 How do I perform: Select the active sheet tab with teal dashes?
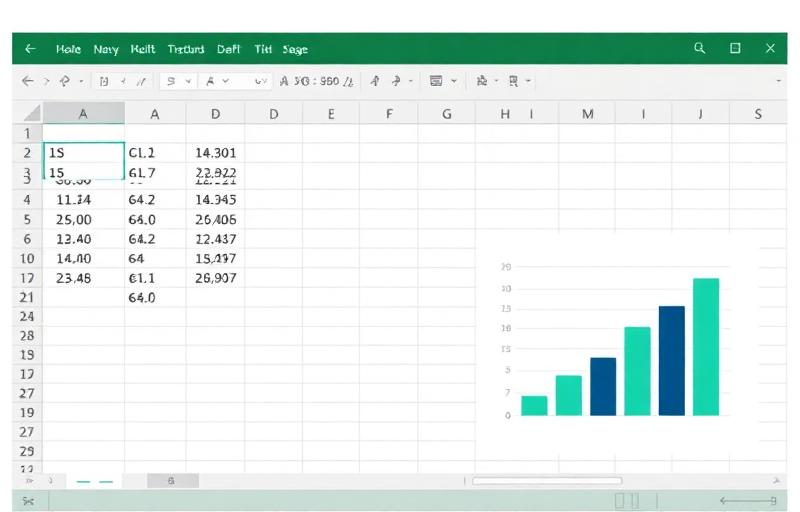point(94,481)
